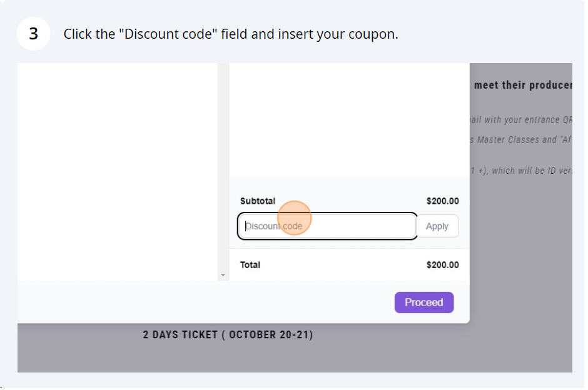The height and width of the screenshot is (390, 588).
Task: Click the dimmed backdrop below Proceed
Action: click(375, 353)
